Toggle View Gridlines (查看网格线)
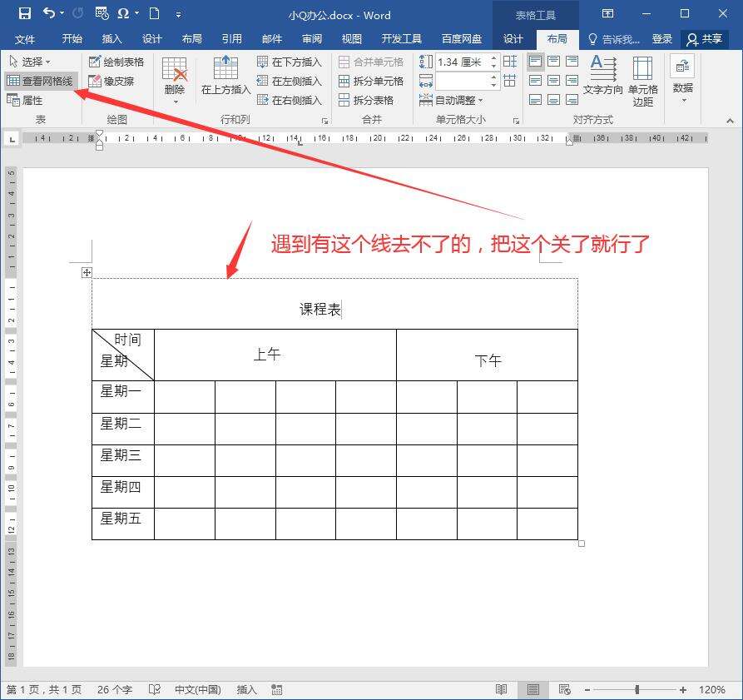The height and width of the screenshot is (700, 743). pos(40,81)
